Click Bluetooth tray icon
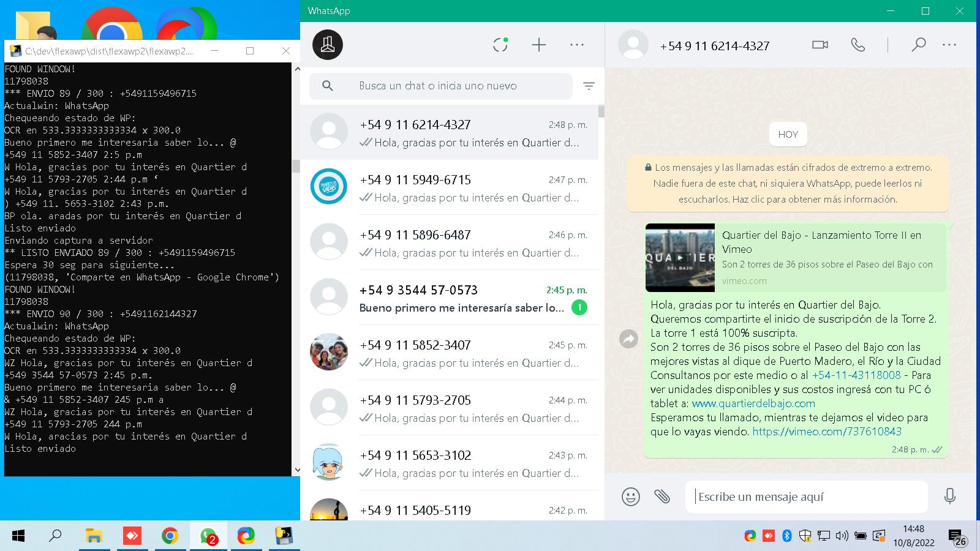This screenshot has height=551, width=980. coord(787,536)
